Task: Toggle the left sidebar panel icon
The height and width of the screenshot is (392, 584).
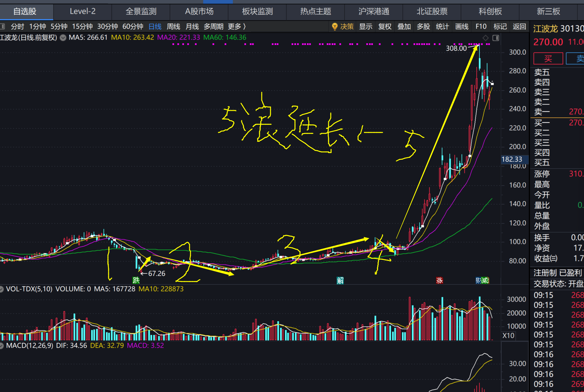Action: point(2,26)
